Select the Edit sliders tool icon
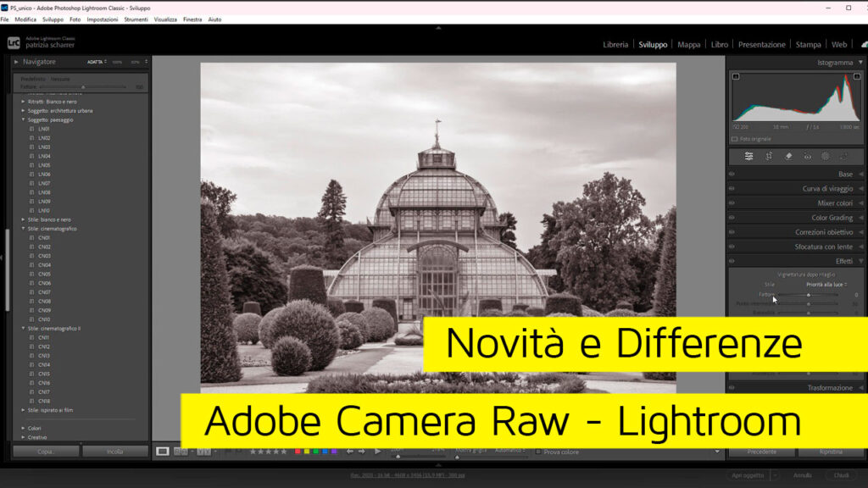 (x=748, y=157)
